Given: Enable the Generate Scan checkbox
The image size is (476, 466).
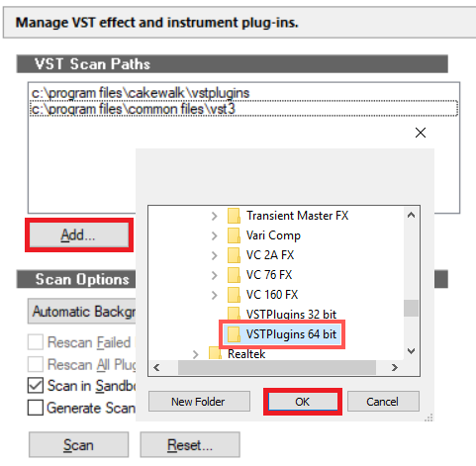Looking at the screenshot, I should pos(36,408).
